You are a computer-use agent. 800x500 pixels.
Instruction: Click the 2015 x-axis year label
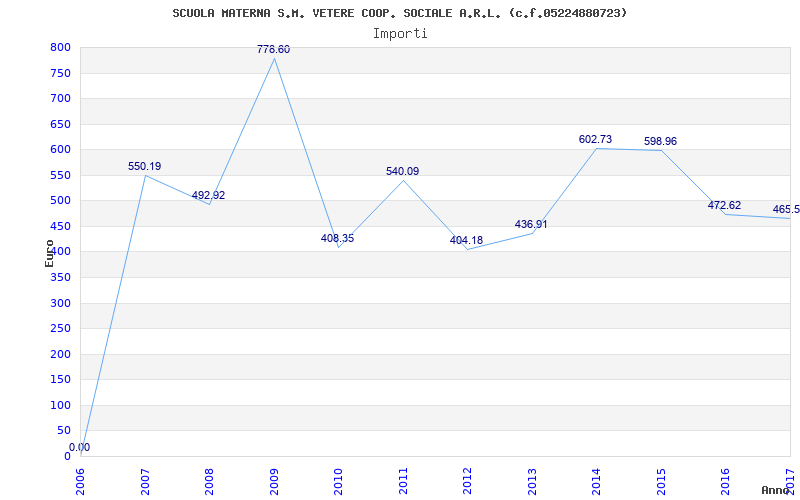pos(661,482)
